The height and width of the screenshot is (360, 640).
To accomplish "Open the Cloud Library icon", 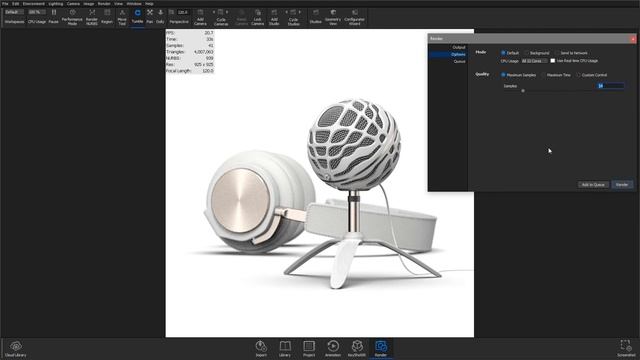I will pyautogui.click(x=16, y=346).
